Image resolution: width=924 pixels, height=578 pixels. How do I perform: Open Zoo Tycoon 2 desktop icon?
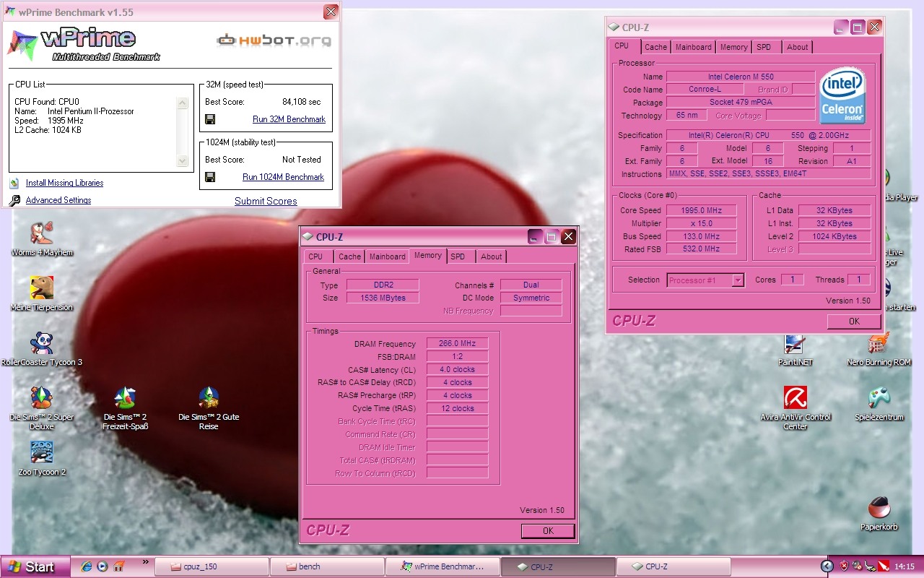42,452
